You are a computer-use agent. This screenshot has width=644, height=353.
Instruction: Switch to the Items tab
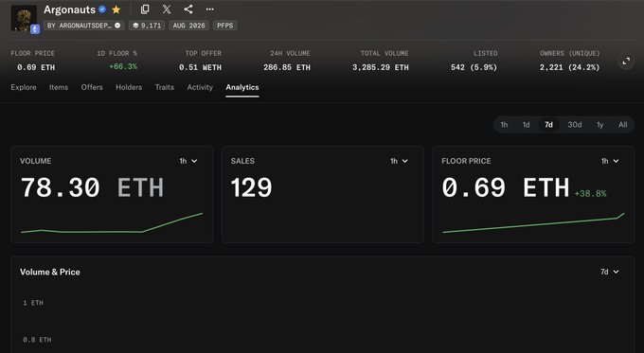59,87
